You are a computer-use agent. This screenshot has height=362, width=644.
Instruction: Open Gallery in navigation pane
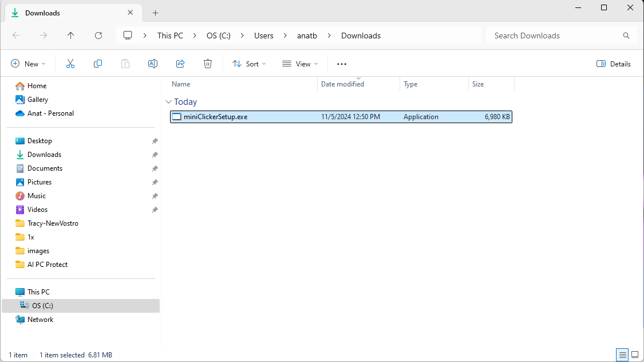click(x=37, y=100)
